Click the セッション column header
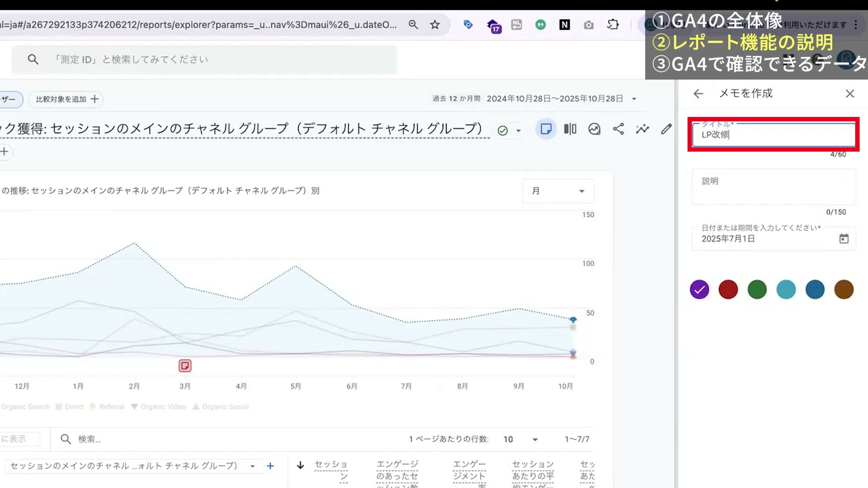Screen dimensions: 868x488 (x=331, y=470)
